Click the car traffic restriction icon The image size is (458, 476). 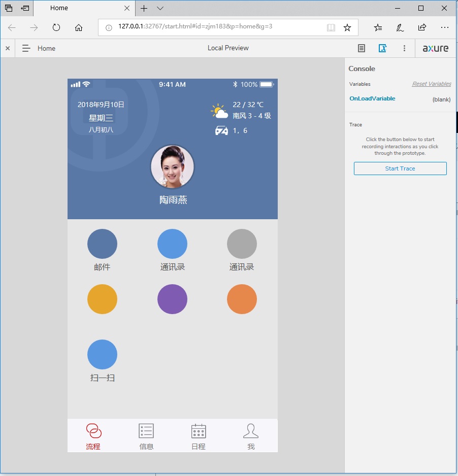[221, 130]
